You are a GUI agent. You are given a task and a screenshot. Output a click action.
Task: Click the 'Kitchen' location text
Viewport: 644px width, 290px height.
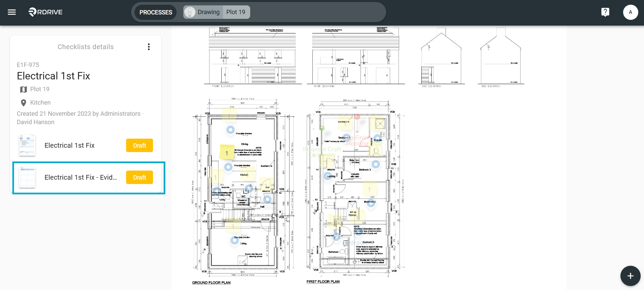click(40, 103)
